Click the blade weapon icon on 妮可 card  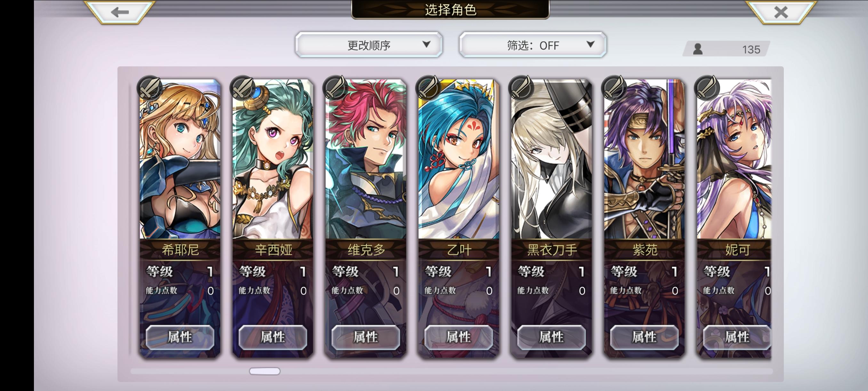click(707, 88)
